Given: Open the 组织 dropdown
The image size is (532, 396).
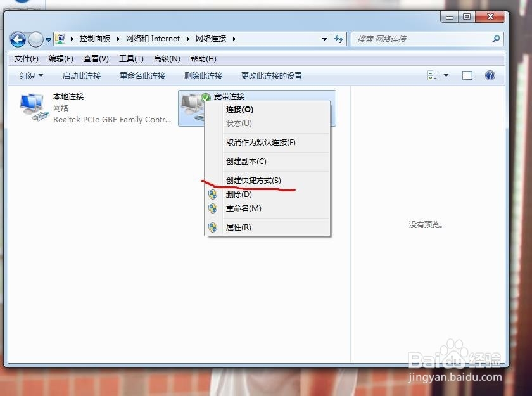Looking at the screenshot, I should [30, 75].
